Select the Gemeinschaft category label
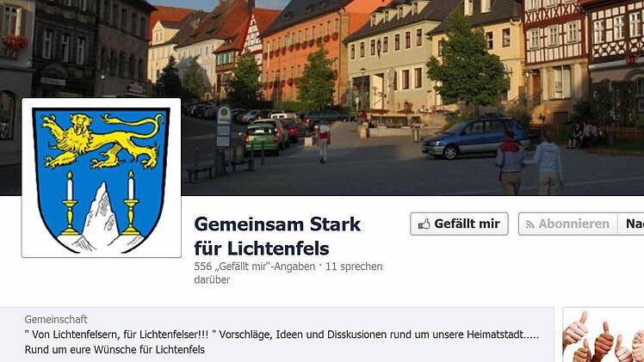644x362 pixels. (56, 319)
